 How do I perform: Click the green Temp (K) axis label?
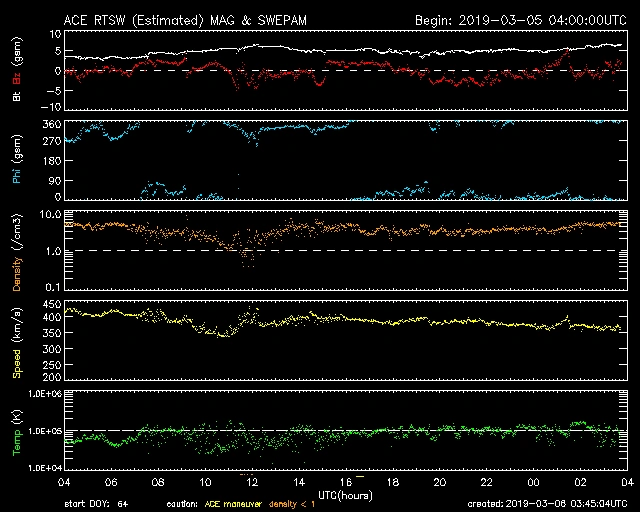16,432
